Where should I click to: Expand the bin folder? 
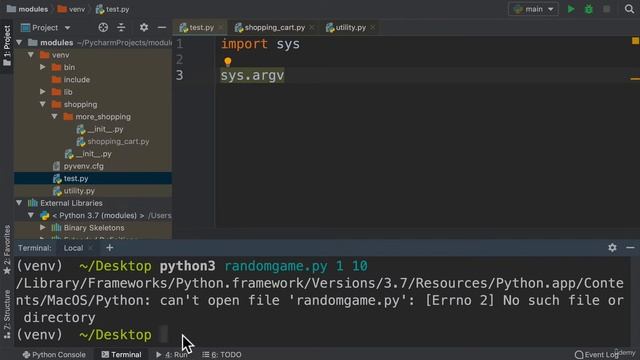[x=43, y=67]
